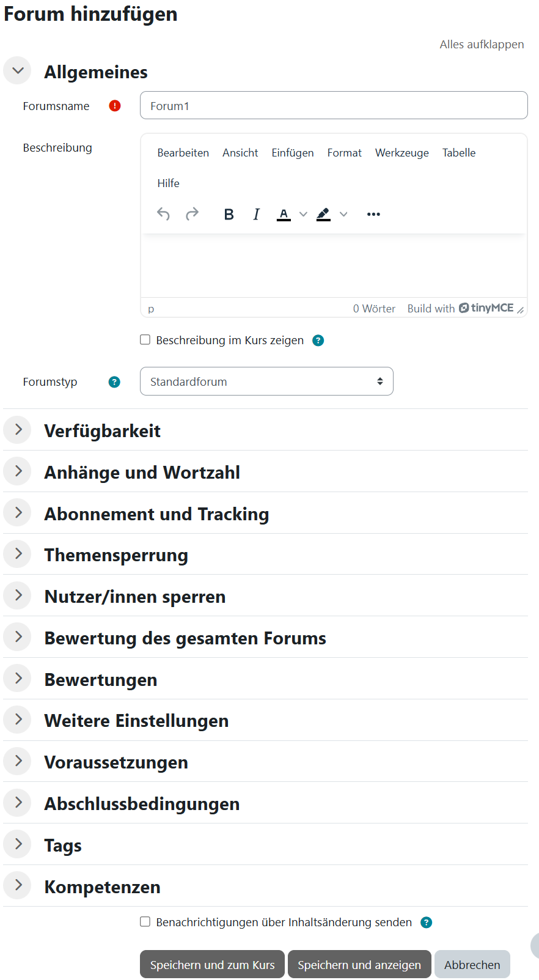Expand the Abschlussbedingungen section

[x=18, y=803]
